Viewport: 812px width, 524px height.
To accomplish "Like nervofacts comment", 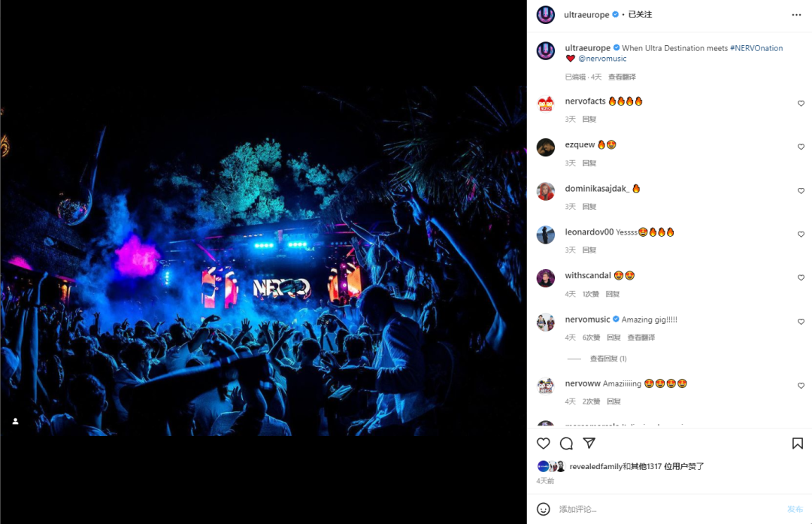I will point(801,104).
